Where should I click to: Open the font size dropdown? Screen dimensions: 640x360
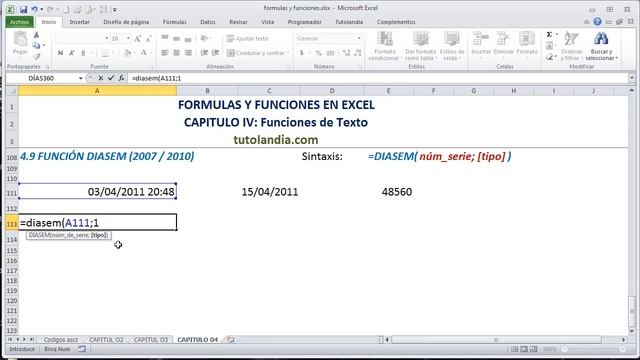128,38
